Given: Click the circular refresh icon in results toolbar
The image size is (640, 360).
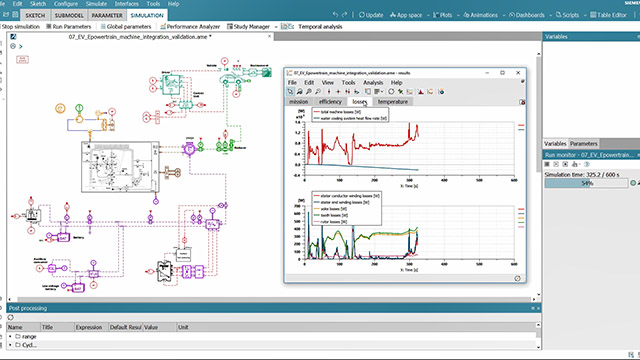Looking at the screenshot, I should tap(391, 92).
